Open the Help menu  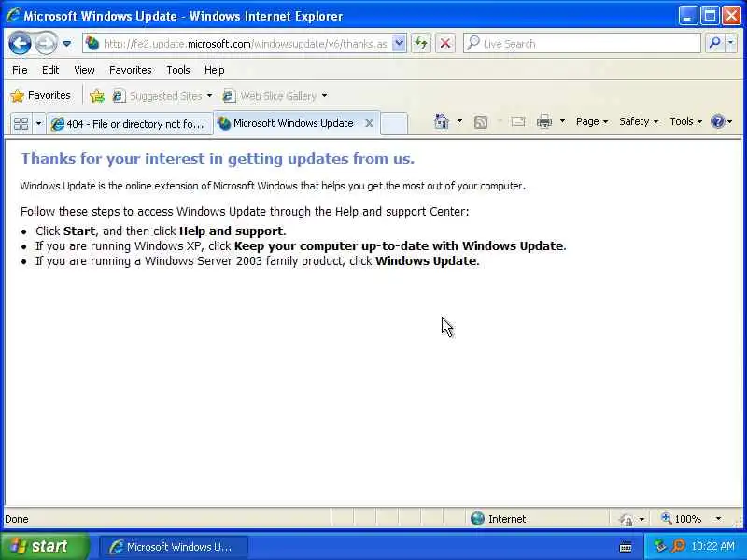215,70
